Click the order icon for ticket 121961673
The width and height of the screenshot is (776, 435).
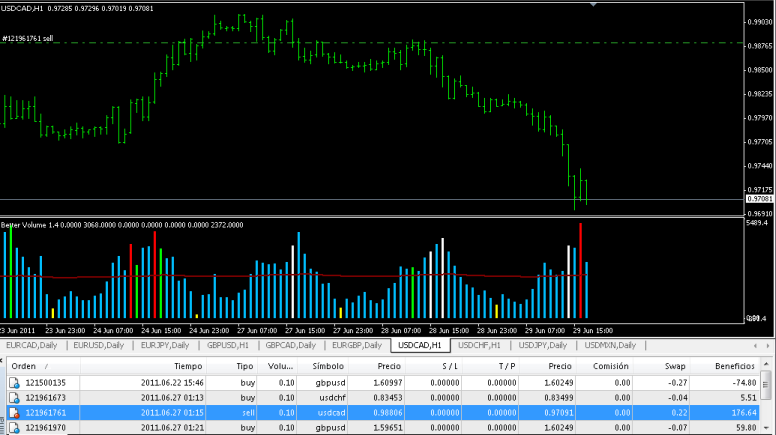[x=14, y=397]
